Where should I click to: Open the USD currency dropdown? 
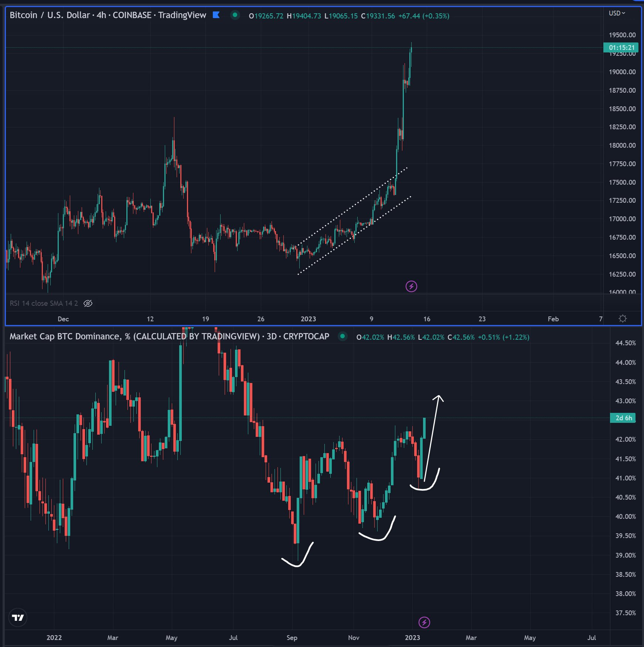(x=617, y=13)
